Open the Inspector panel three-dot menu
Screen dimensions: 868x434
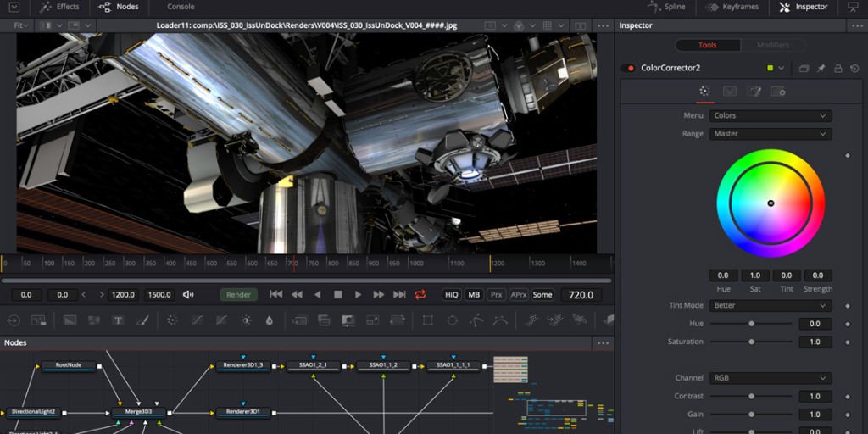coord(856,25)
